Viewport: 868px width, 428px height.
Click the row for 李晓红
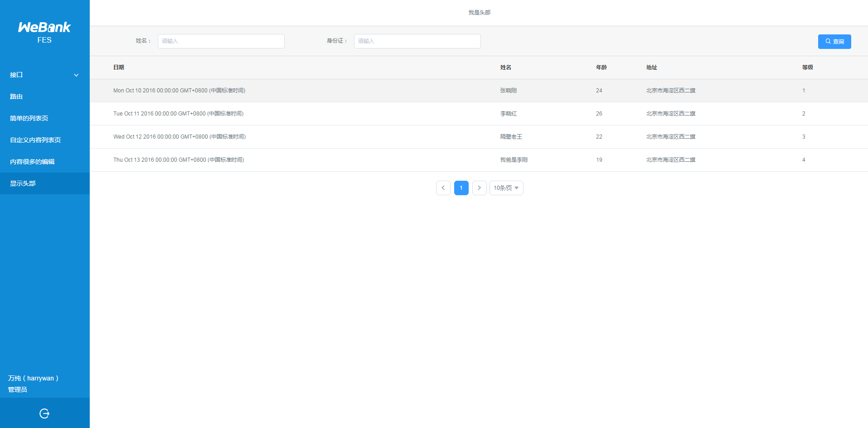(x=508, y=114)
